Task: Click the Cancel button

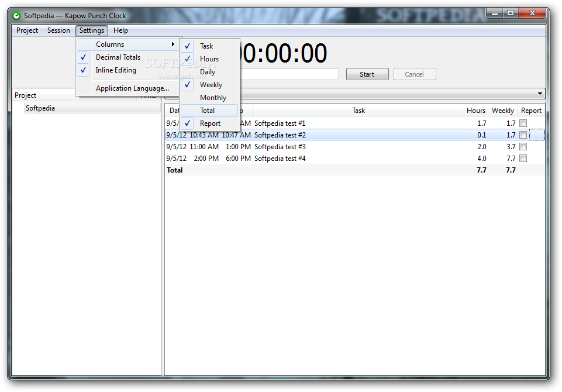Action: (414, 74)
